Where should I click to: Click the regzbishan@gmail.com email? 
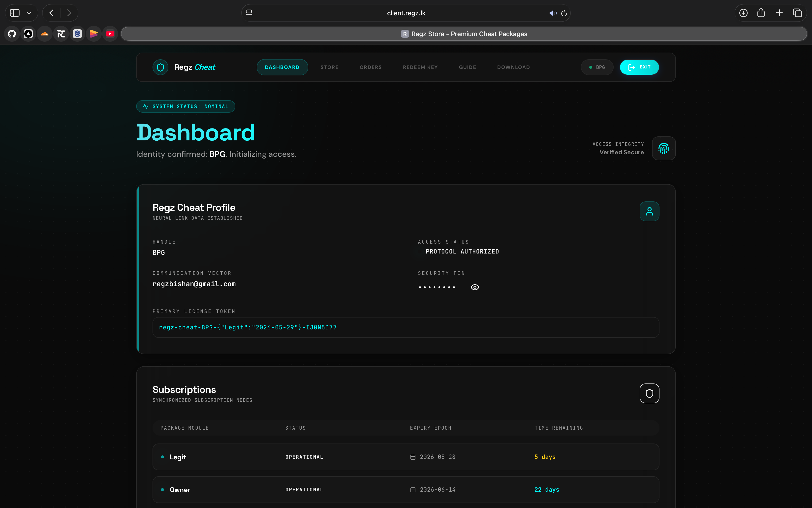pyautogui.click(x=194, y=284)
